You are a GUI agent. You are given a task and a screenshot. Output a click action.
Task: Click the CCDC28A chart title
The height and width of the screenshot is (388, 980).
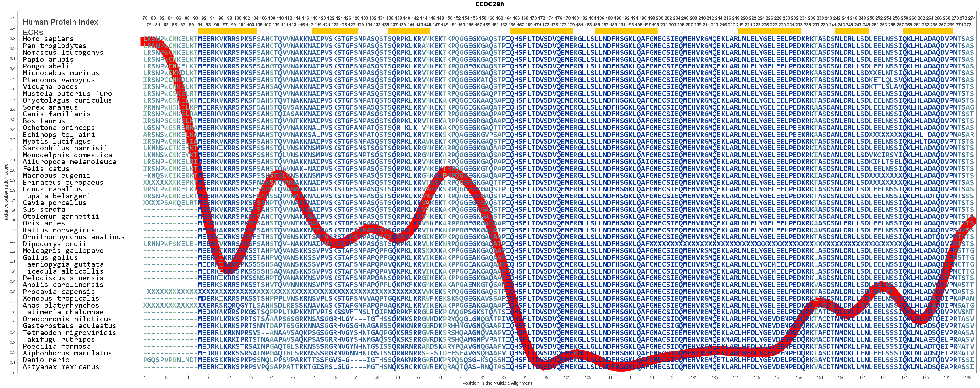490,4
